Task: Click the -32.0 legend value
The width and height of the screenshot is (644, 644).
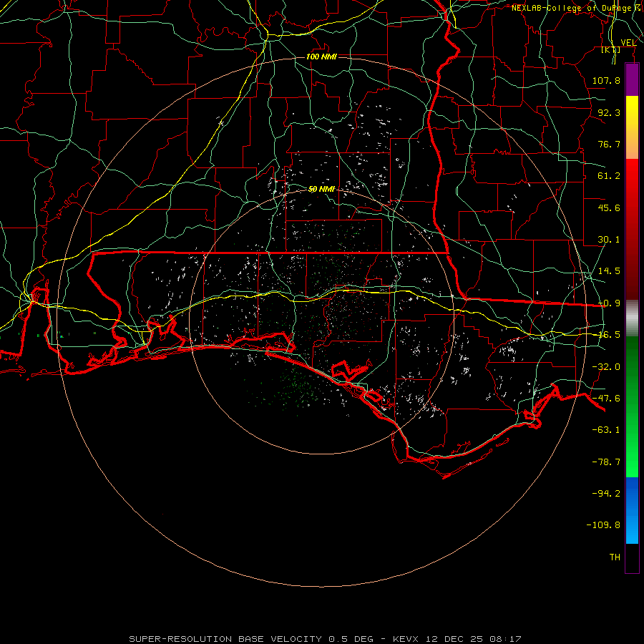Action: [x=606, y=367]
